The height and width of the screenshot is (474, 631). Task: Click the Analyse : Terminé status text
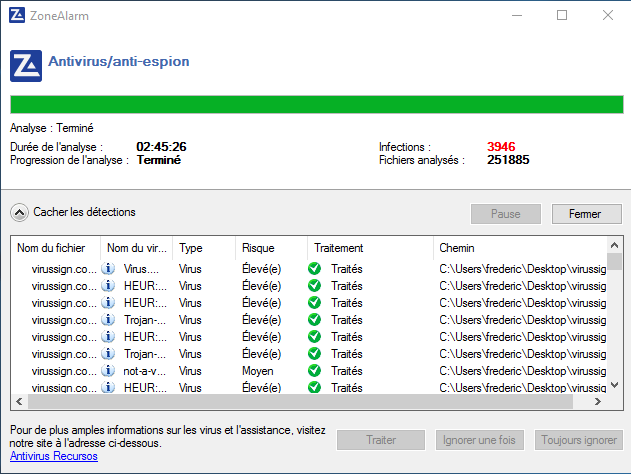tap(52, 128)
